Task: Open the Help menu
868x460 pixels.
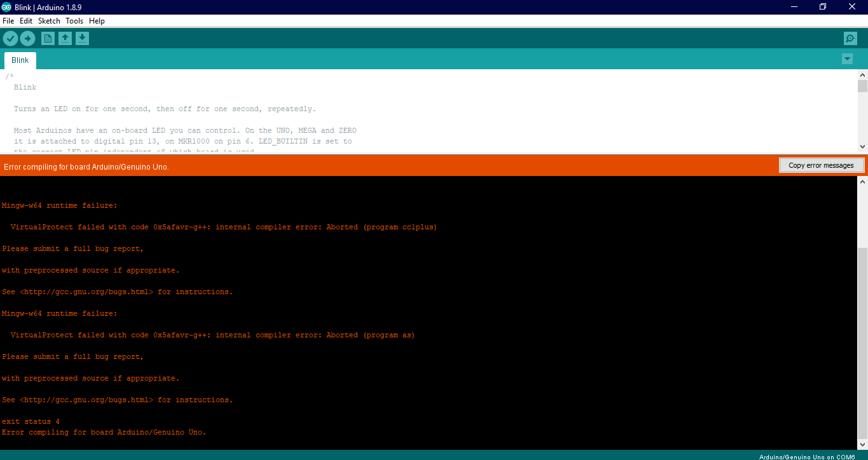Action: click(x=97, y=20)
